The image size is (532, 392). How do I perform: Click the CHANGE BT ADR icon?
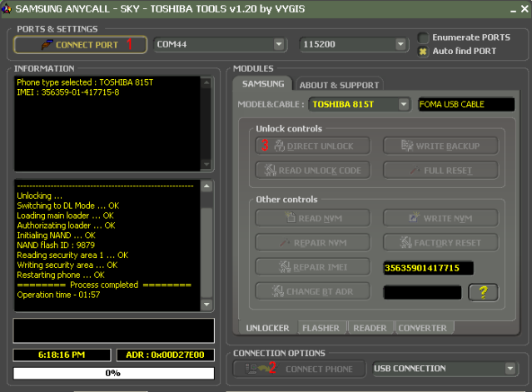tap(278, 291)
